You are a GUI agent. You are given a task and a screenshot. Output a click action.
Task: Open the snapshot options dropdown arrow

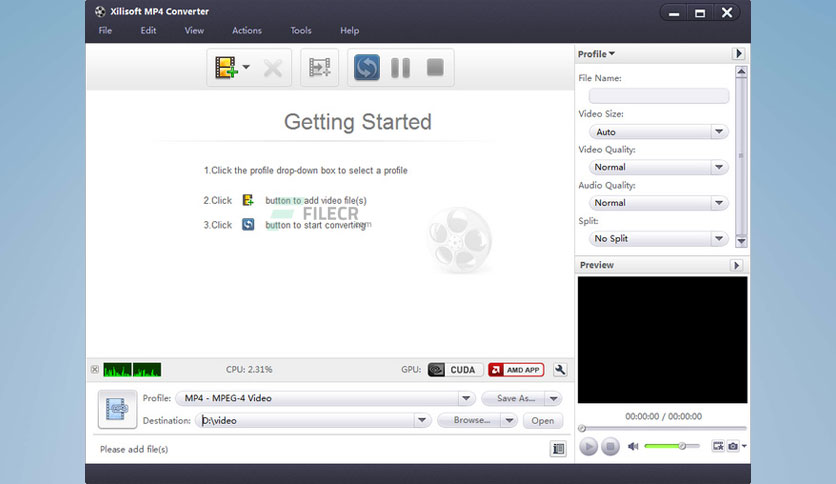point(744,446)
